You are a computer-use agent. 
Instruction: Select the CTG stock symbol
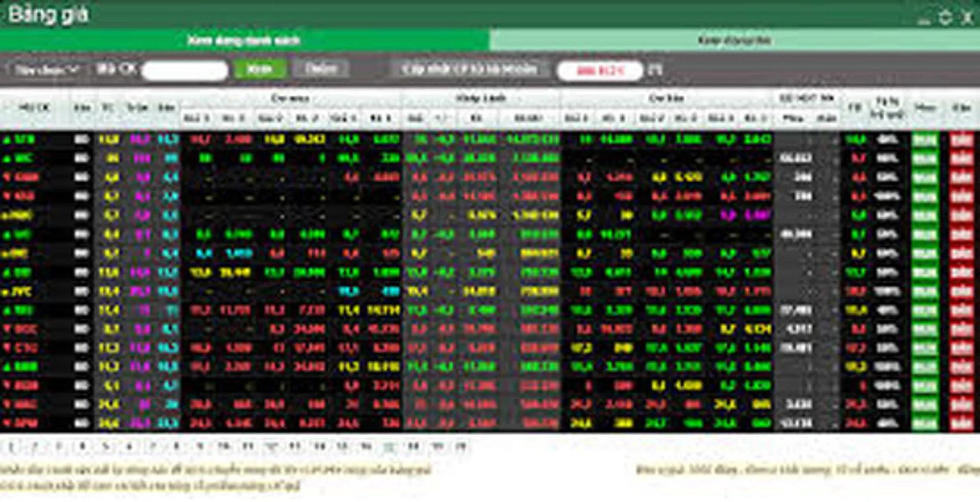click(24, 348)
